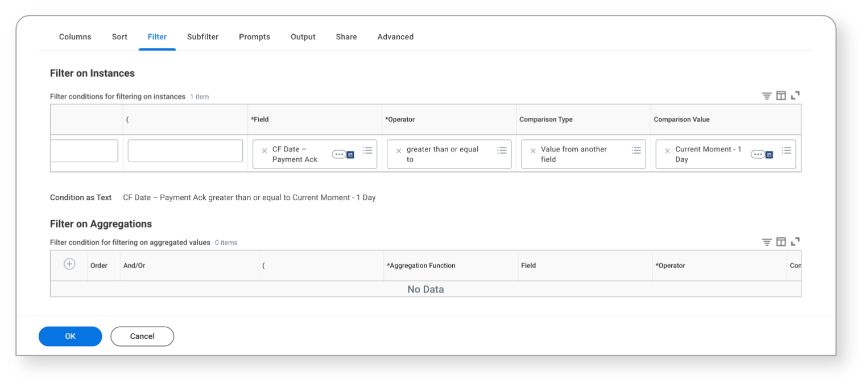
Task: Click the 'No Data' message
Action: (425, 289)
